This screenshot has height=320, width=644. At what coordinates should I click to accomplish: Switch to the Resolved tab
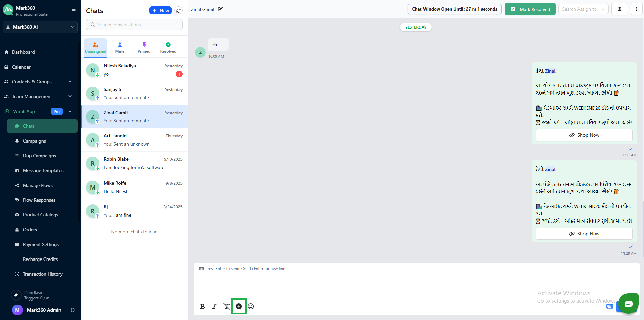168,48
